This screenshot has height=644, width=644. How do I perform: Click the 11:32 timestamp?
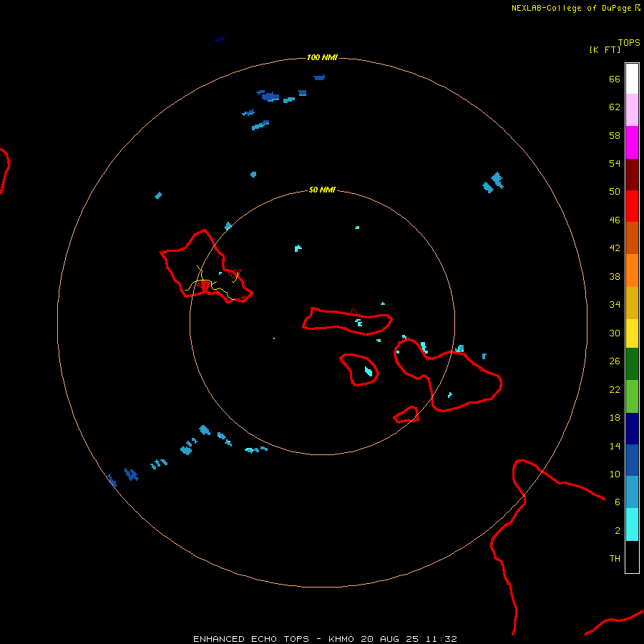441,639
